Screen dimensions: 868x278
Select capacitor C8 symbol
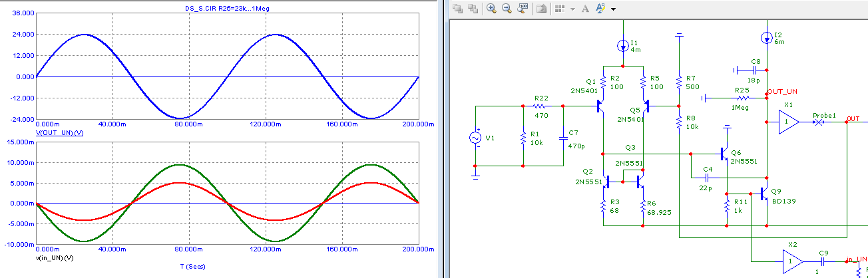pyautogui.click(x=755, y=69)
